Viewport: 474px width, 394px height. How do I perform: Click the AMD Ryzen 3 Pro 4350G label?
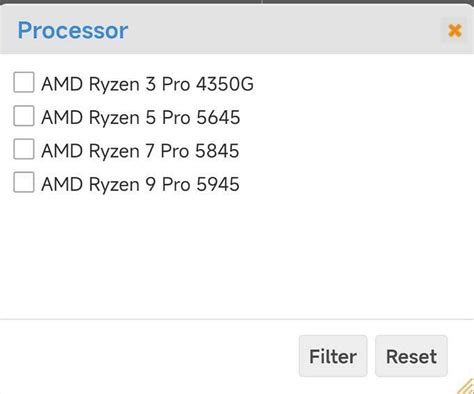(147, 84)
